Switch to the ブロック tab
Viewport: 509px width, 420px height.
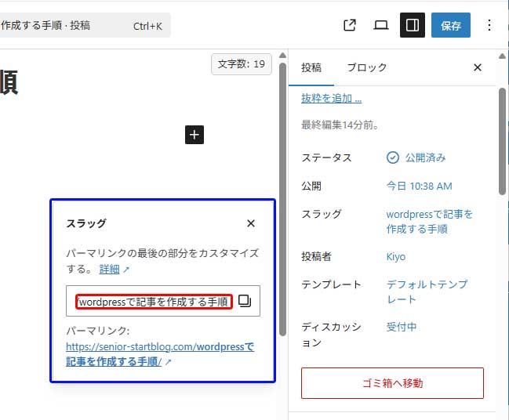click(x=367, y=67)
